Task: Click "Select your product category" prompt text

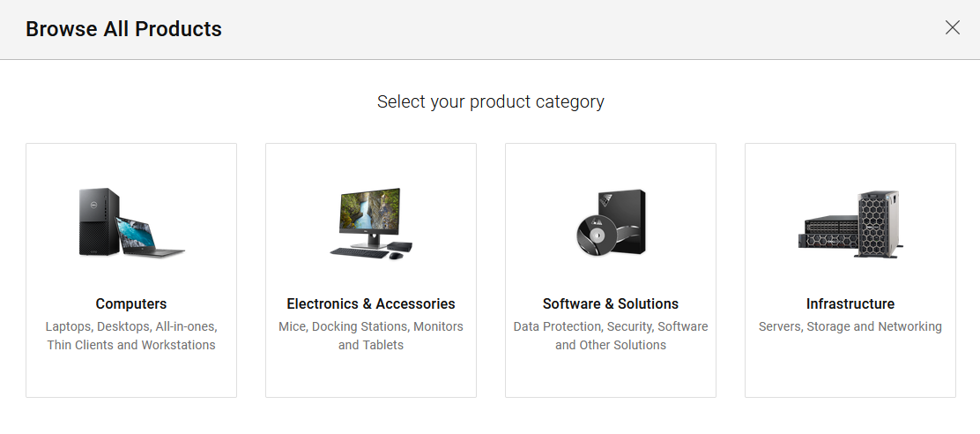Action: click(x=490, y=101)
